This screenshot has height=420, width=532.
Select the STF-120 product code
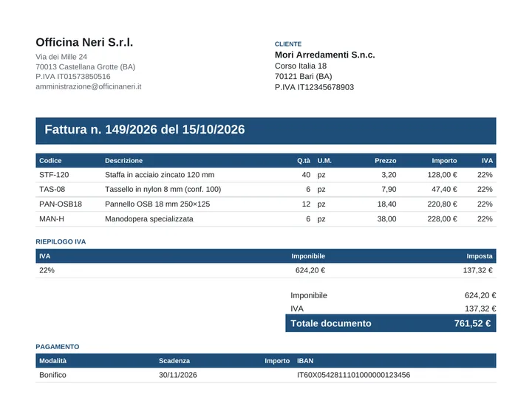point(54,175)
